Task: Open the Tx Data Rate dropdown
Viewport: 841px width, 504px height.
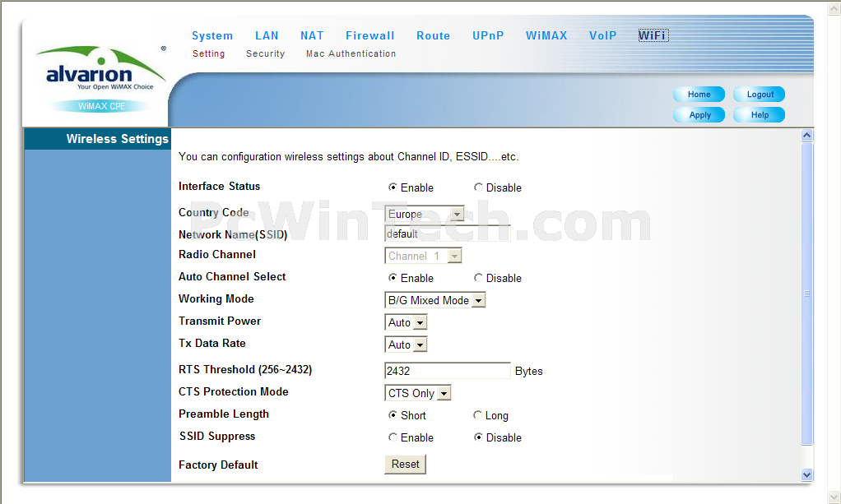Action: [x=406, y=344]
